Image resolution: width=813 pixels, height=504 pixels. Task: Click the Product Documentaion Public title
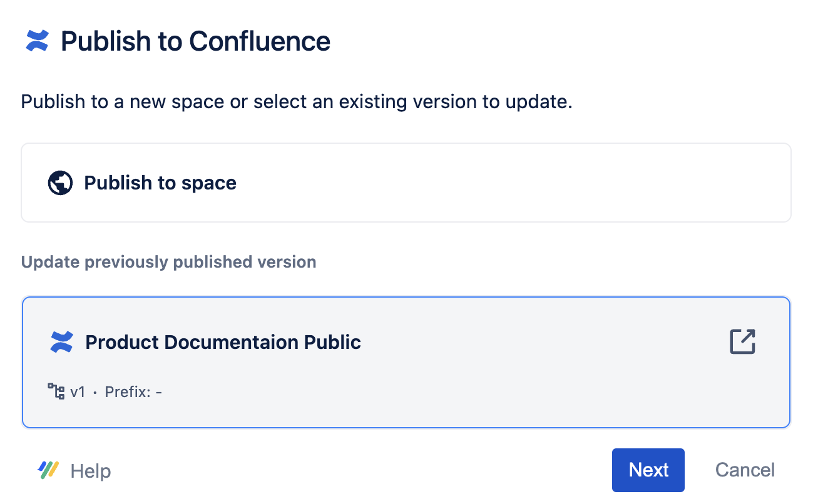223,342
